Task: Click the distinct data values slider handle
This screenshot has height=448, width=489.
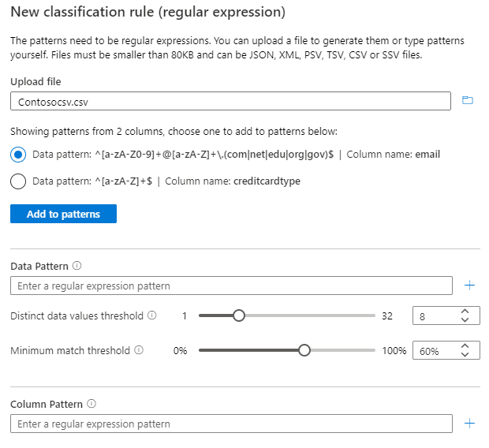Action: click(x=239, y=315)
